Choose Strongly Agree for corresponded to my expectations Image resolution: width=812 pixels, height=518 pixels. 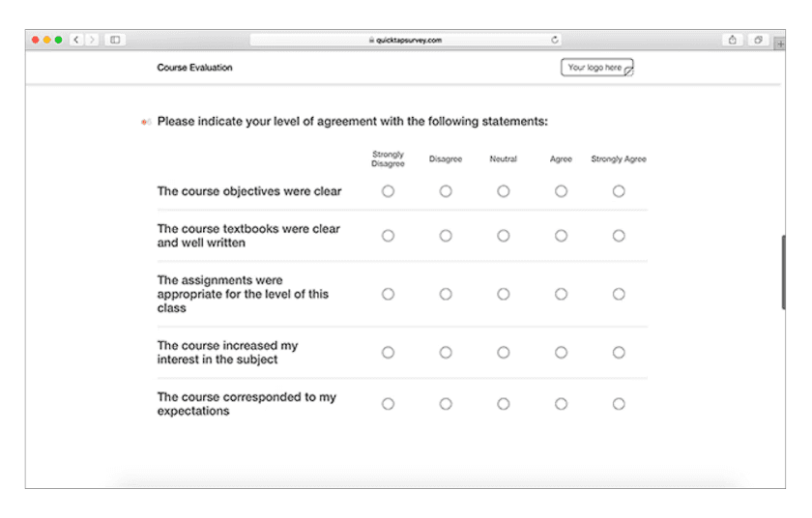619,404
